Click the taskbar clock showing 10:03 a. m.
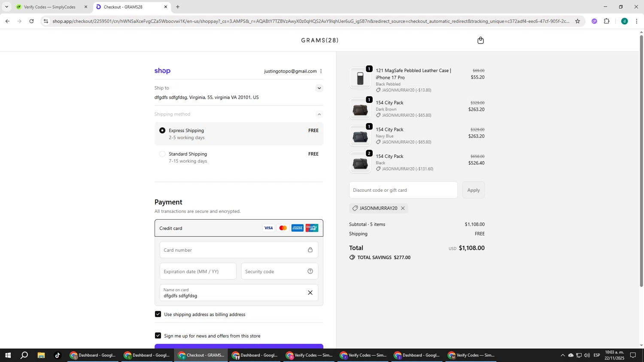The image size is (644, 362). click(x=614, y=355)
